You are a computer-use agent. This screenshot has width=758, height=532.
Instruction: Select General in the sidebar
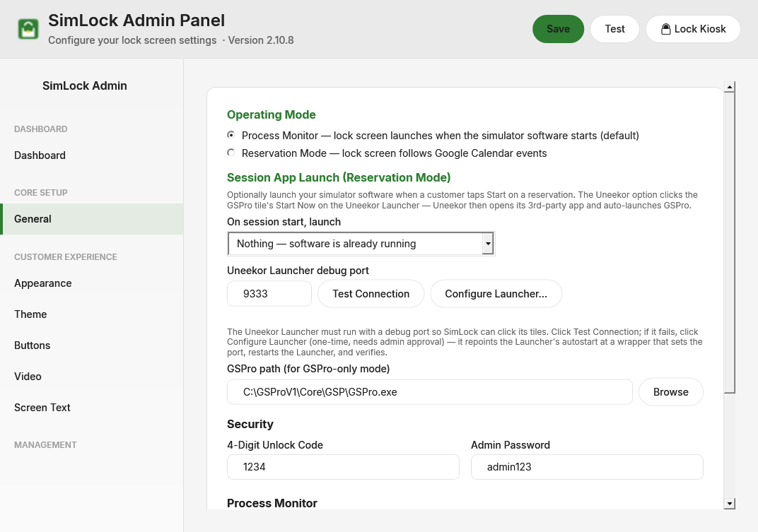click(92, 219)
